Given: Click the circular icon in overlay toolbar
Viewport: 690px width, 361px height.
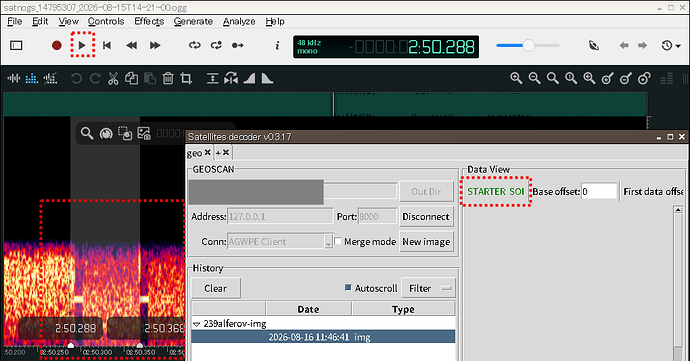Looking at the screenshot, I should 106,133.
